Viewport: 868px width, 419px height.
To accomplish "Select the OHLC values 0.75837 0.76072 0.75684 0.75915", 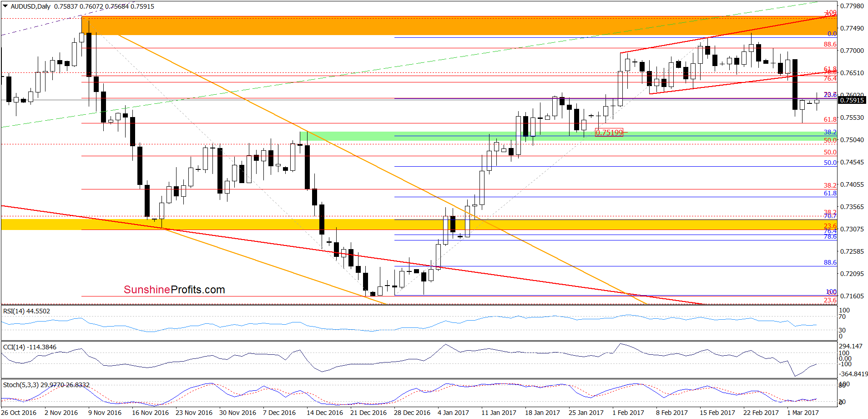I will 104,6.
